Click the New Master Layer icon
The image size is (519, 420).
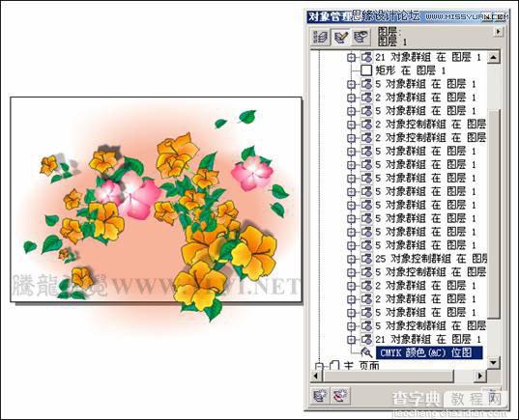coord(340,395)
